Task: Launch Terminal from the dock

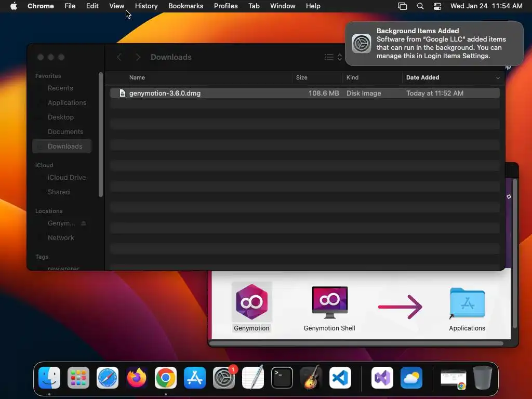Action: [x=282, y=378]
